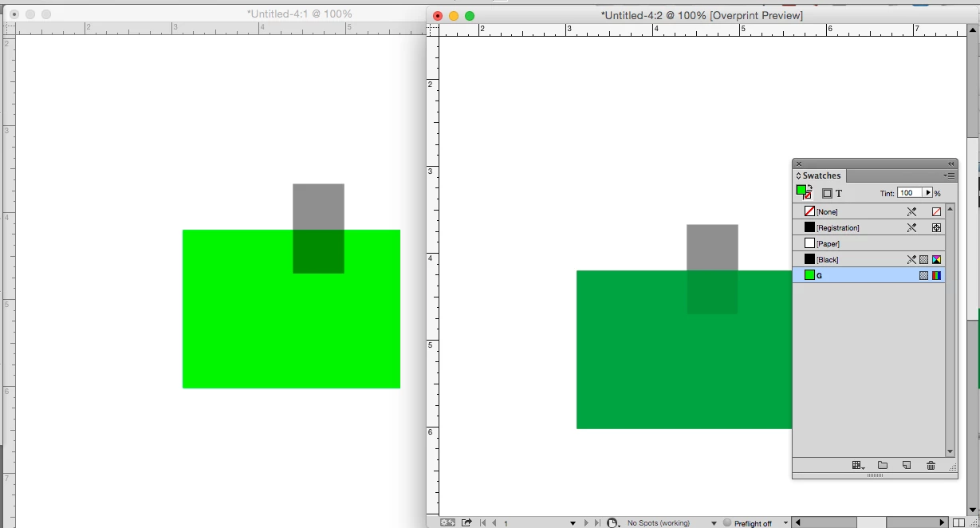Swap fill and stroke arrow icon
Viewport: 980px width, 528px height.
(x=810, y=187)
